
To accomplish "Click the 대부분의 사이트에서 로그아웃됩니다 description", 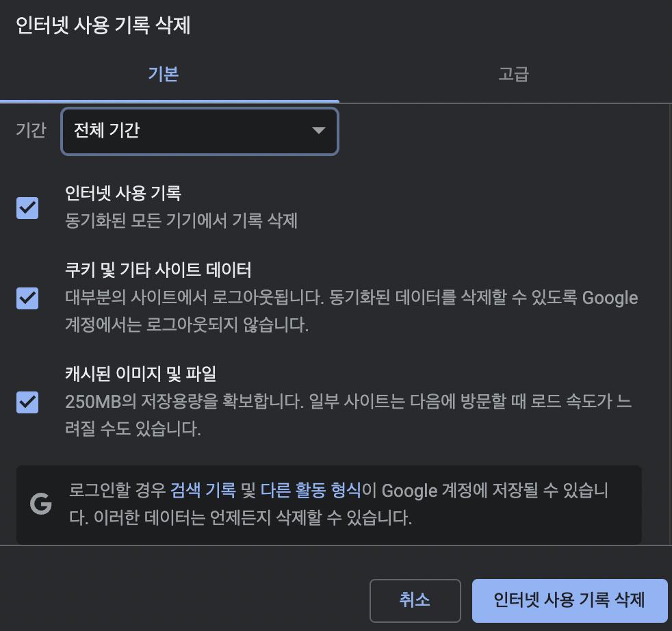I will (352, 311).
